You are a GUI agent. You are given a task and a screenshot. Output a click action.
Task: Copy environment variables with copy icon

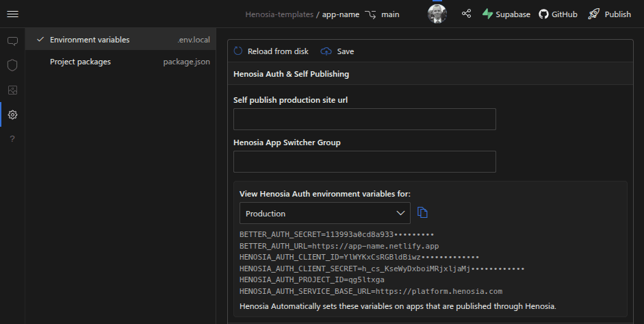point(422,212)
